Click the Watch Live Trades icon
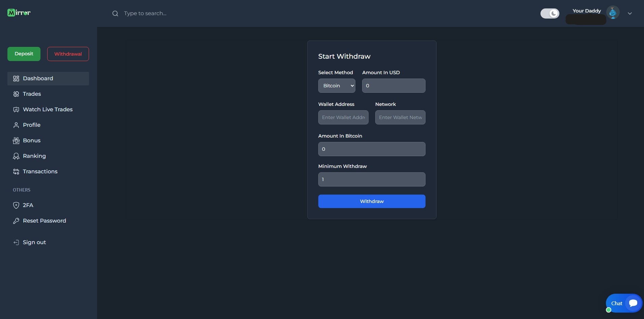This screenshot has height=319, width=644. [16, 110]
